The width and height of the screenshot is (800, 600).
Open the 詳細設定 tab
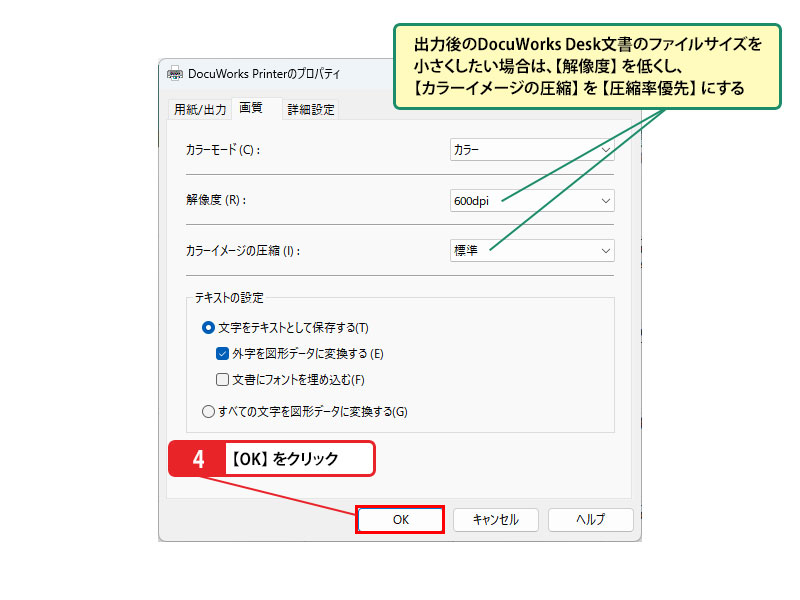(x=311, y=110)
